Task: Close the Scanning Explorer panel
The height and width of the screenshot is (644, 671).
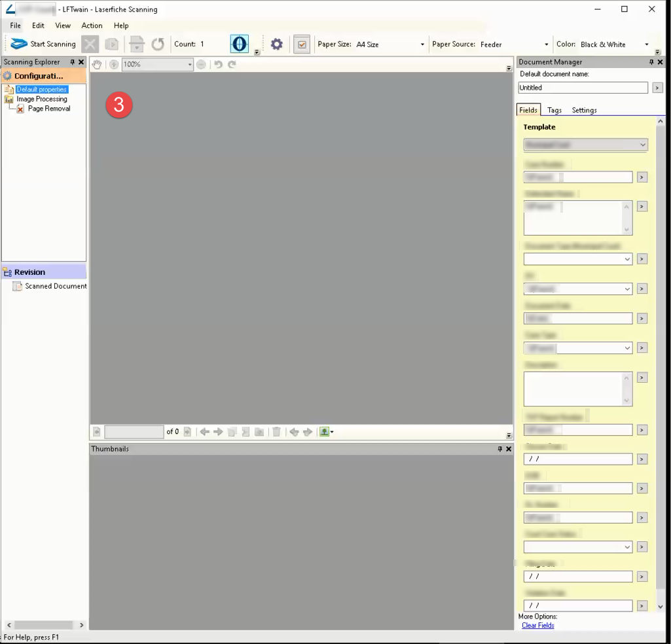Action: [81, 62]
